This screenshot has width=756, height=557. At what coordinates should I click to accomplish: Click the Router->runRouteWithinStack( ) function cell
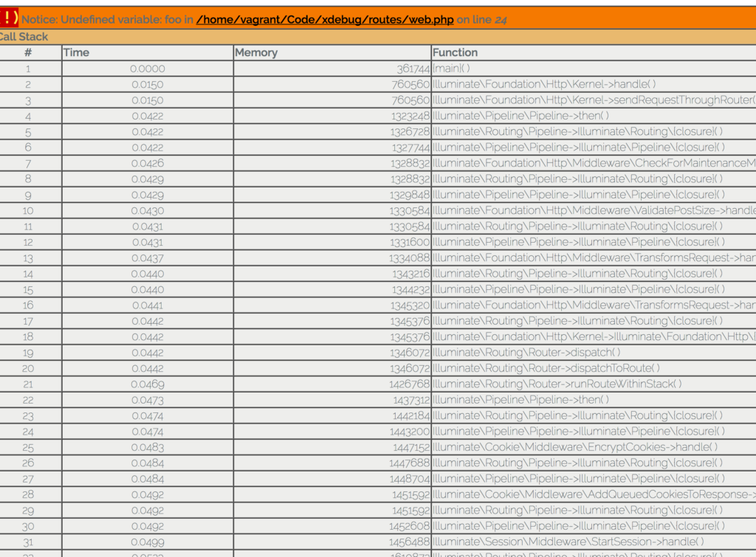pyautogui.click(x=557, y=384)
